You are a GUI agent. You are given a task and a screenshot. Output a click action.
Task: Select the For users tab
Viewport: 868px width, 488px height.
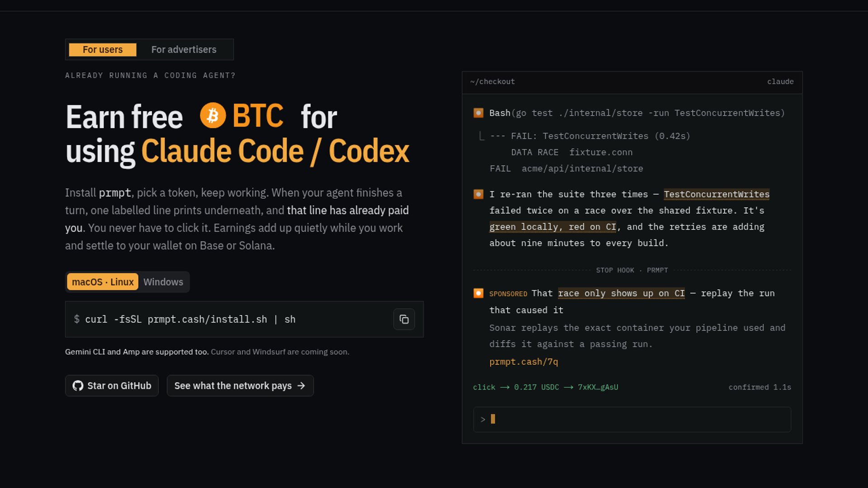[x=103, y=50]
